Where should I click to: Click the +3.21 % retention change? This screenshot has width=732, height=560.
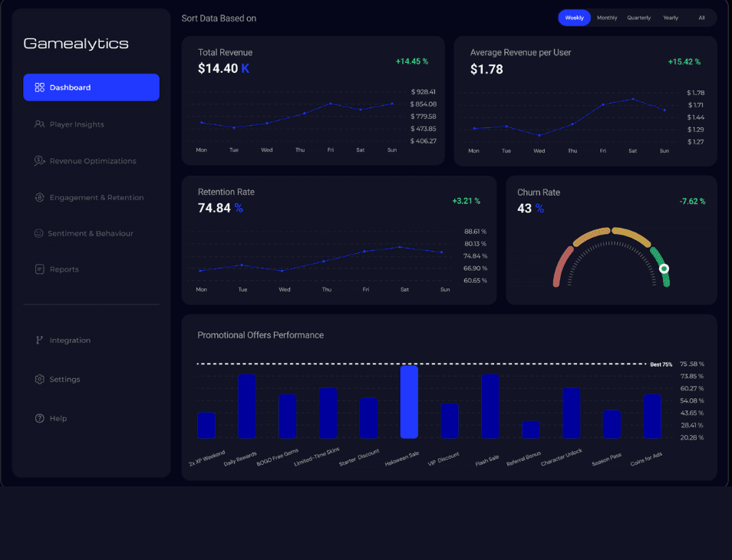466,201
